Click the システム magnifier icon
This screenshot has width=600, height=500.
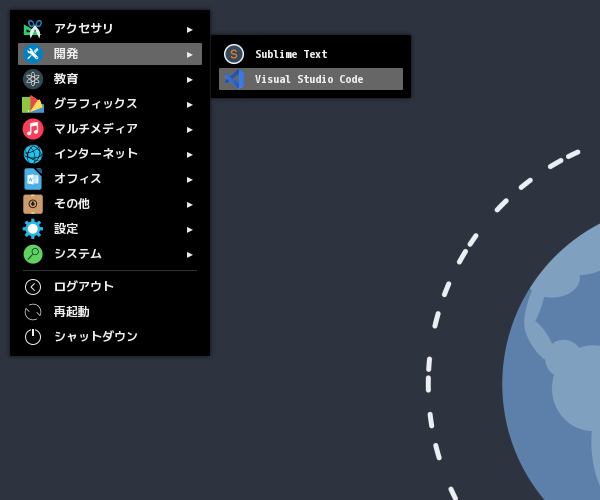[x=33, y=254]
